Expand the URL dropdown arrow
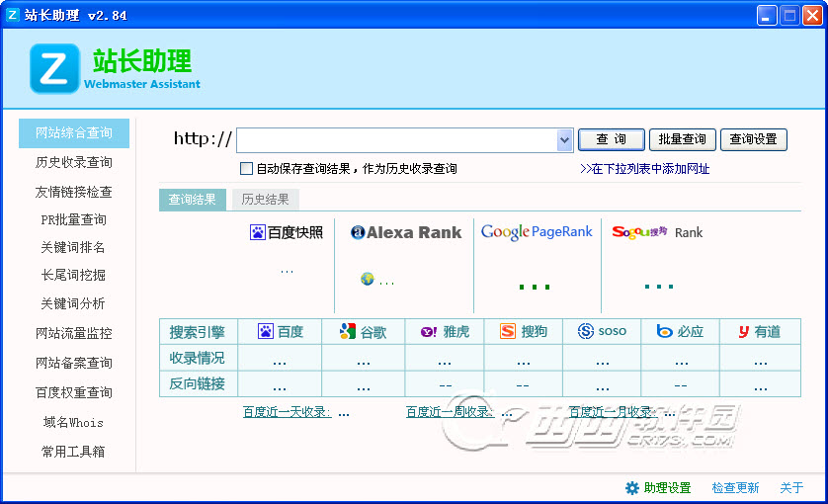This screenshot has width=828, height=504. click(x=564, y=140)
